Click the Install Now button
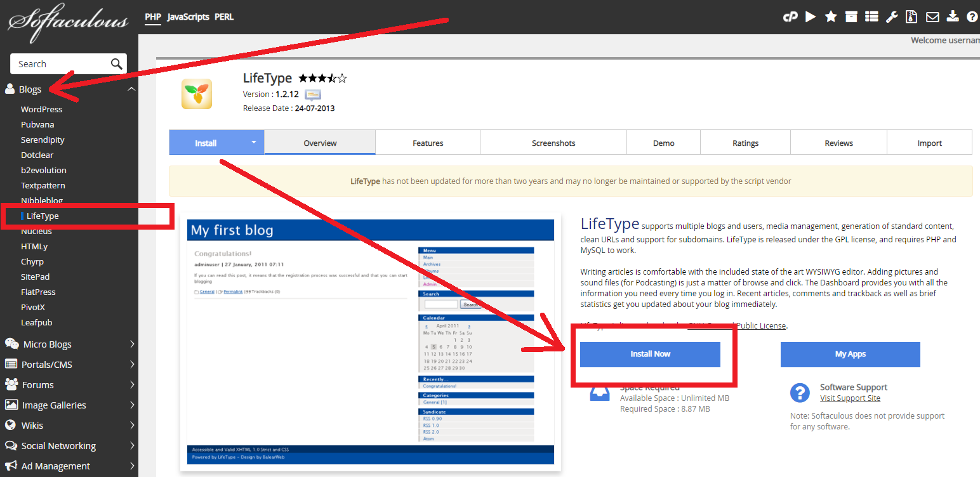This screenshot has width=980, height=477. click(x=650, y=354)
